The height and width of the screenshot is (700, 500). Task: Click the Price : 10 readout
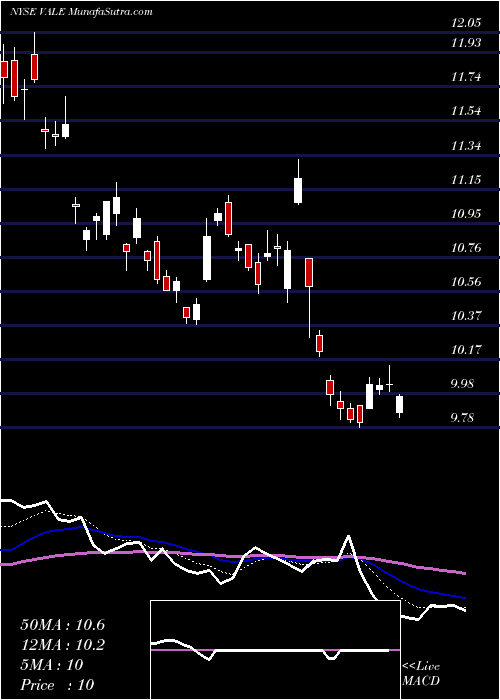(x=58, y=685)
